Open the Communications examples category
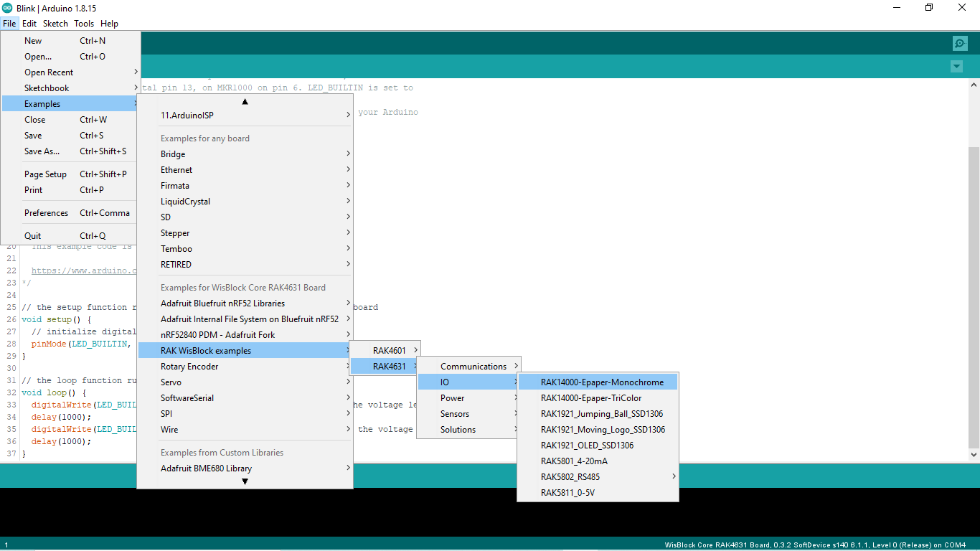Viewport: 980px width, 551px height. (x=469, y=367)
